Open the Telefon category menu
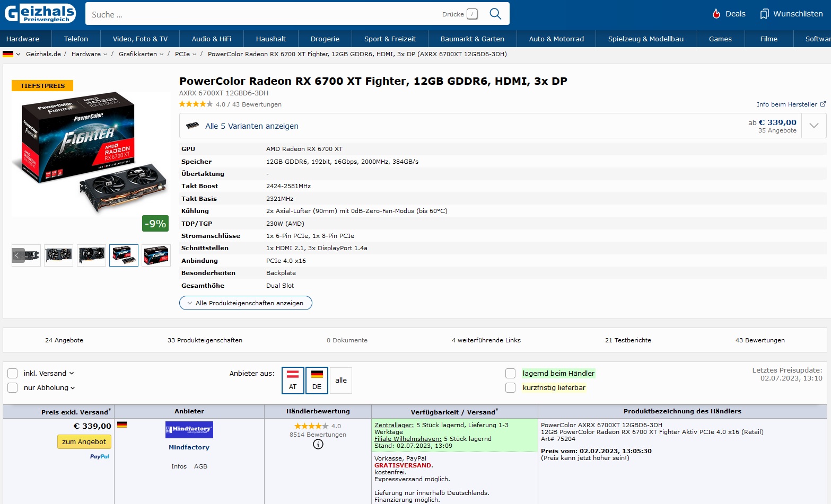This screenshot has height=504, width=831. [x=76, y=39]
